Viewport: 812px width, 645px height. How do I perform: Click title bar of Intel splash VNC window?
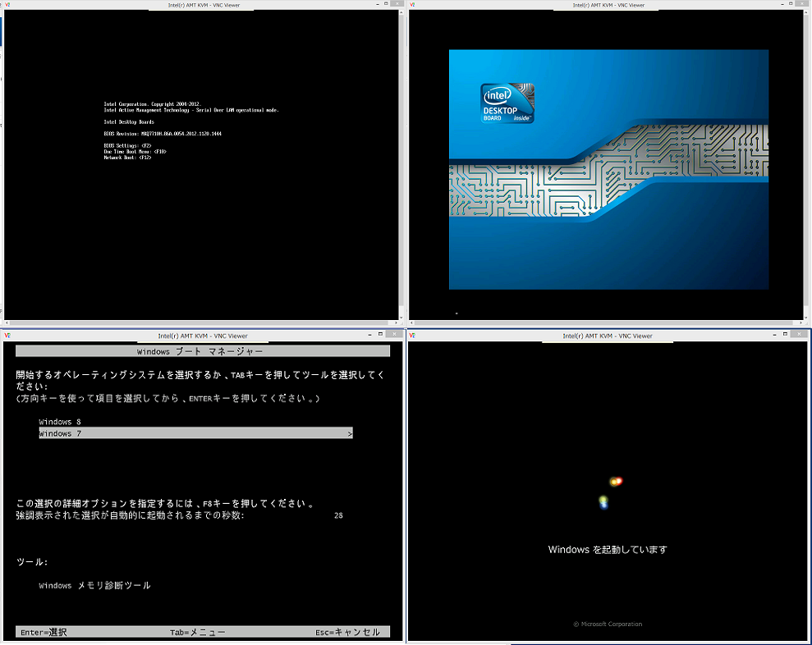point(608,5)
